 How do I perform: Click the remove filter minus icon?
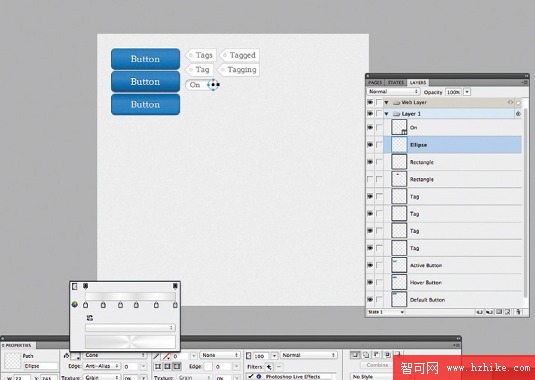coord(279,367)
